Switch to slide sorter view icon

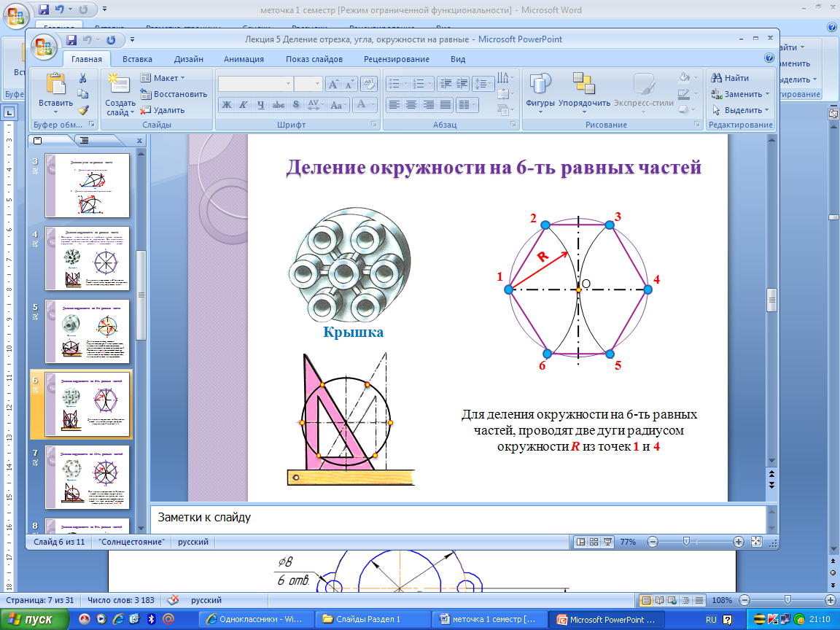pyautogui.click(x=594, y=542)
